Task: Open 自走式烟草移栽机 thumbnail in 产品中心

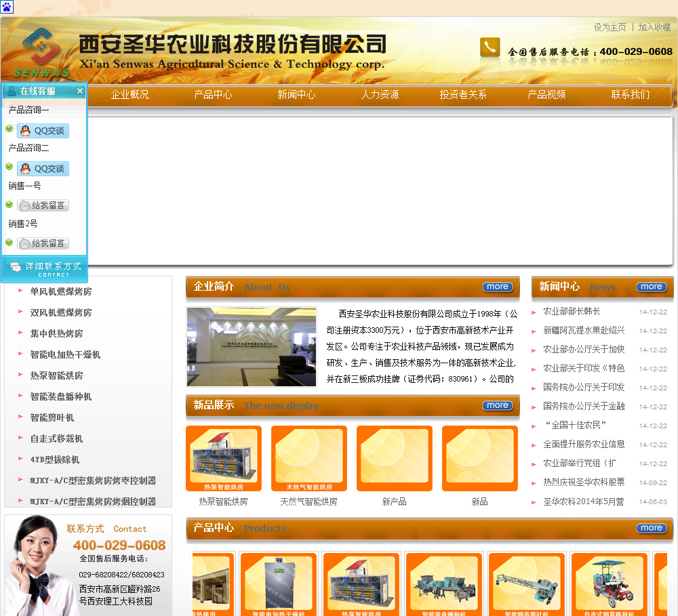Action: tap(609, 584)
